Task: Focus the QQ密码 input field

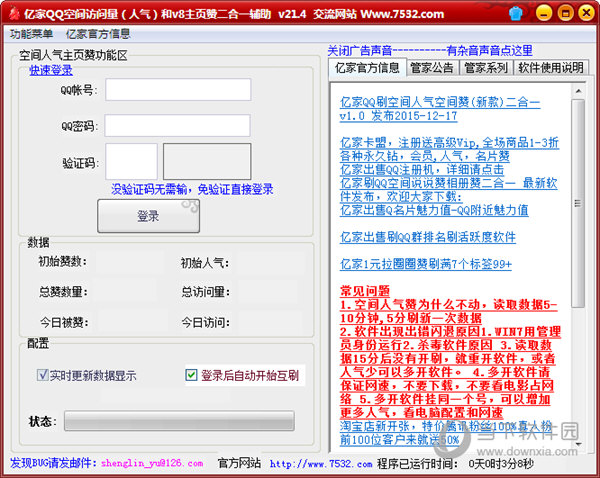Action: coord(178,126)
